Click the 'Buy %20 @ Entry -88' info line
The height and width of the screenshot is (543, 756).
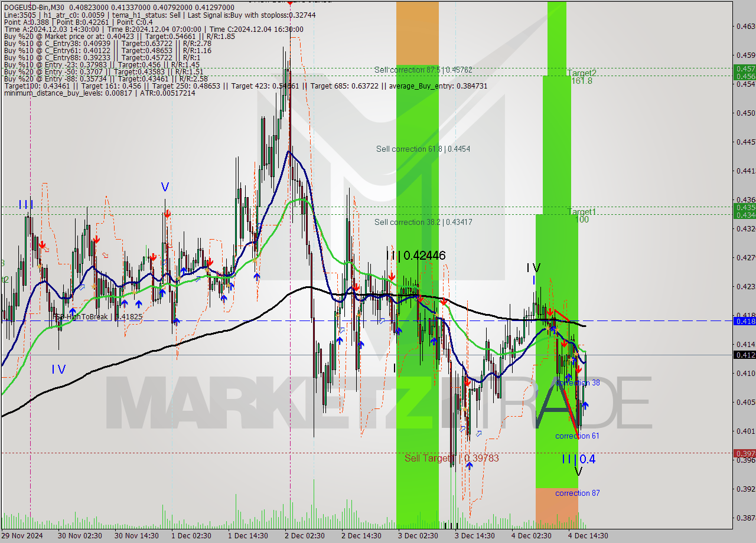pyautogui.click(x=106, y=78)
